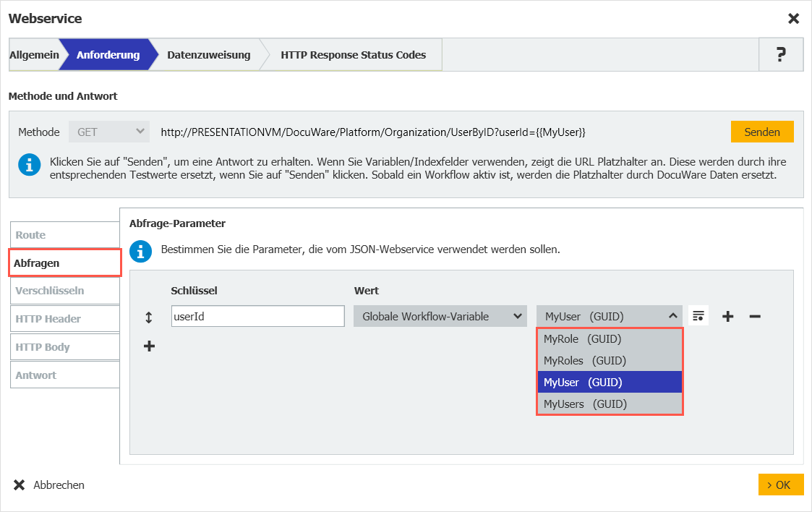The height and width of the screenshot is (512, 812).
Task: Click the list icon beside MyUser dropdown
Action: point(698,316)
